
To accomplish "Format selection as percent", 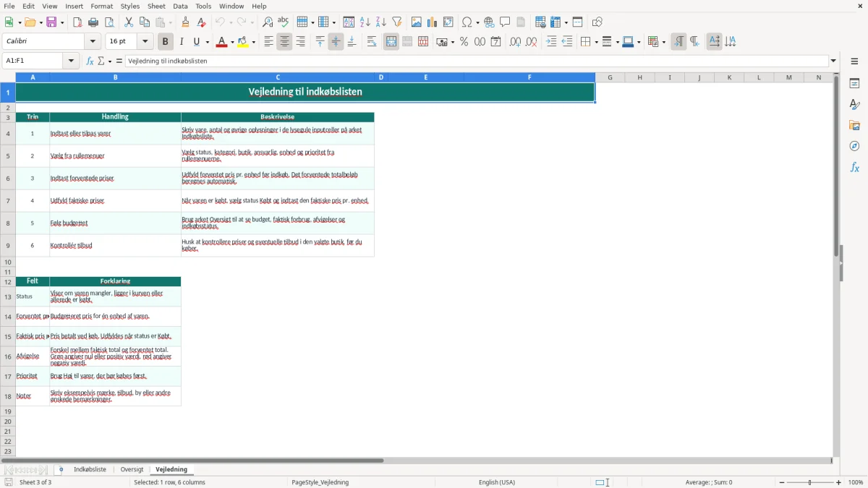I will tap(464, 42).
